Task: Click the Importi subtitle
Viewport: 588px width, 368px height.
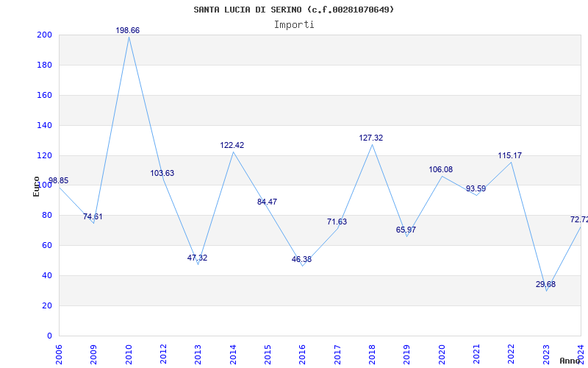Action: point(294,25)
